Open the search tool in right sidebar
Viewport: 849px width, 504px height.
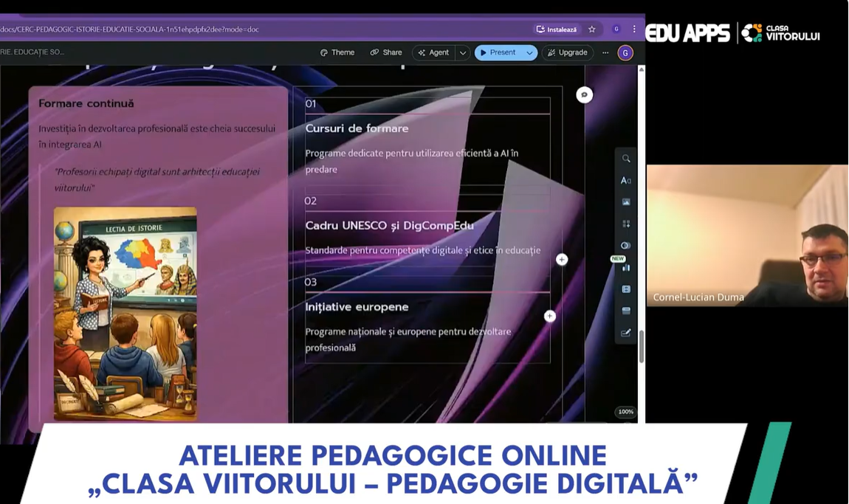click(x=626, y=159)
